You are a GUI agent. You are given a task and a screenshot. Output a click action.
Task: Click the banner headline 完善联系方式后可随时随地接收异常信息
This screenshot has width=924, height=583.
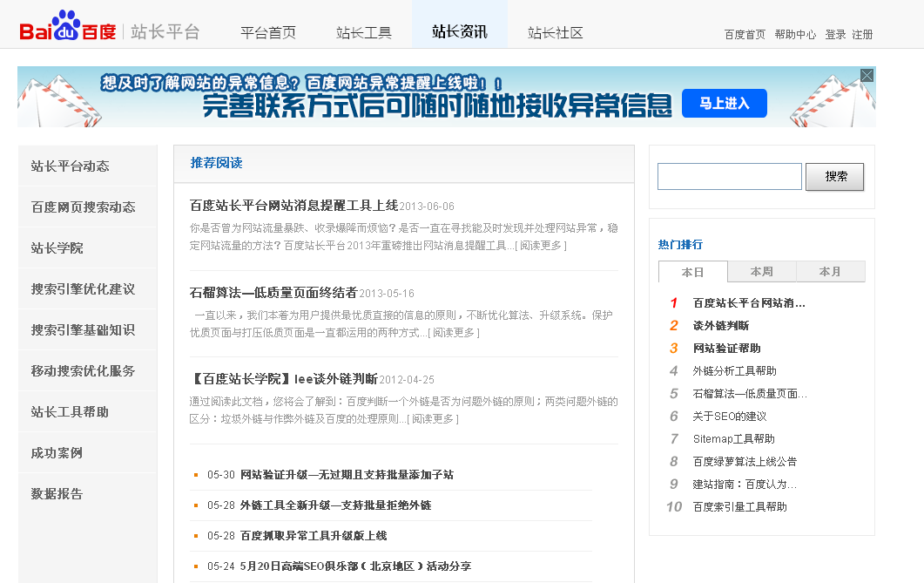tap(436, 106)
